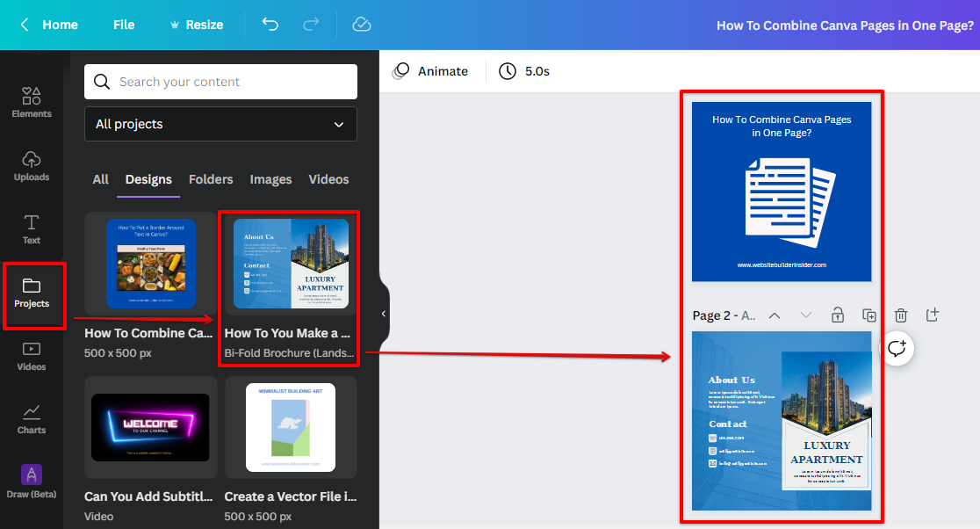The height and width of the screenshot is (529, 980).
Task: Open the File menu
Action: pos(124,25)
